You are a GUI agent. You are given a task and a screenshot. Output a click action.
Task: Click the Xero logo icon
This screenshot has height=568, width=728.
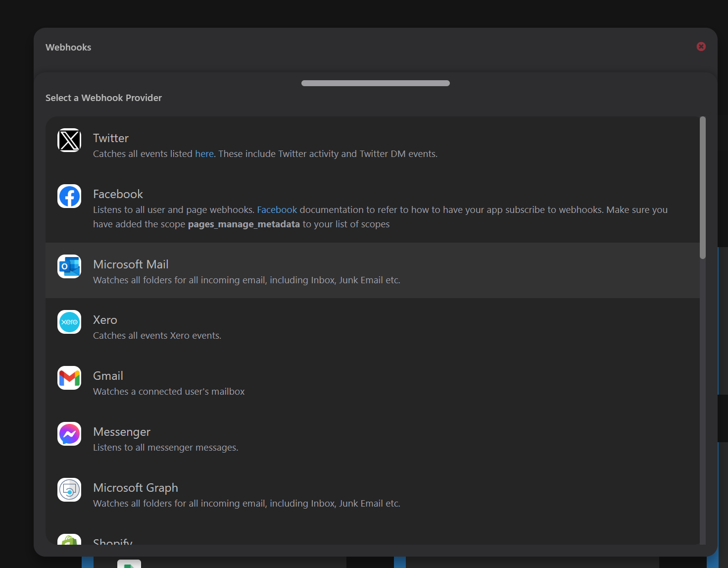coord(69,322)
